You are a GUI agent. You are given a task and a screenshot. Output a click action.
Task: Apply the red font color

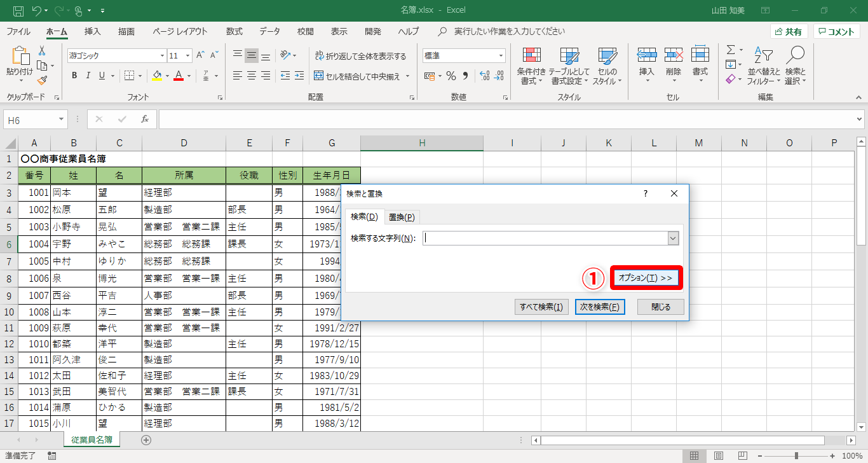click(x=179, y=76)
